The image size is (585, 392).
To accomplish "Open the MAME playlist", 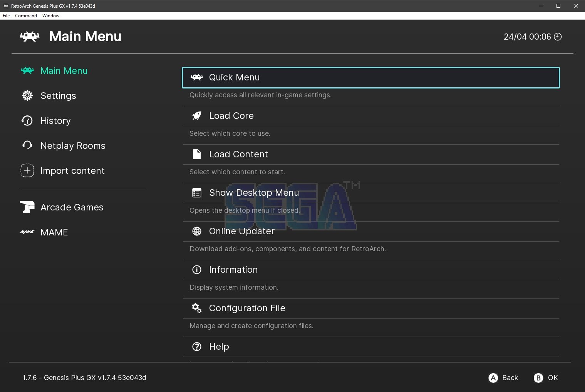I will [54, 232].
